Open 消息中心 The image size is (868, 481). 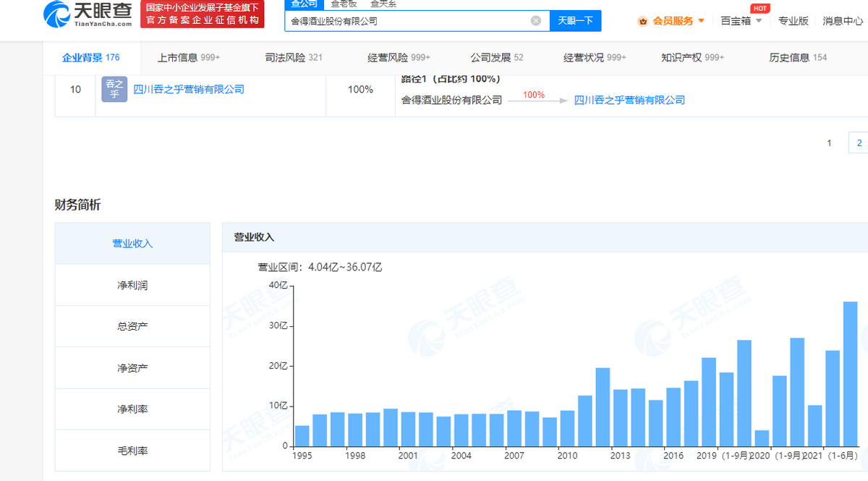(843, 21)
